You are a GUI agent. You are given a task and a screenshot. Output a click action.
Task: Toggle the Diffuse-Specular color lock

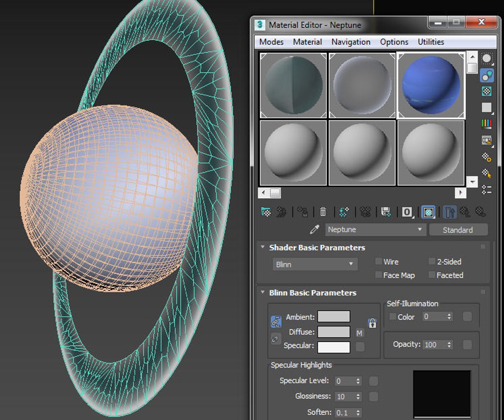[x=276, y=339]
